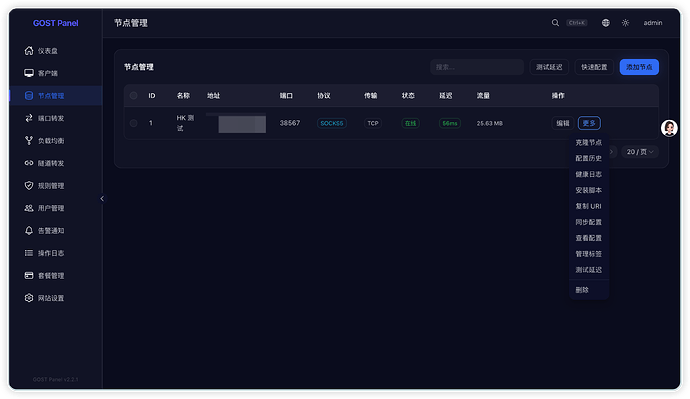Open the 操作日志 list icon in sidebar
Image resolution: width=690 pixels, height=399 pixels.
coord(29,253)
